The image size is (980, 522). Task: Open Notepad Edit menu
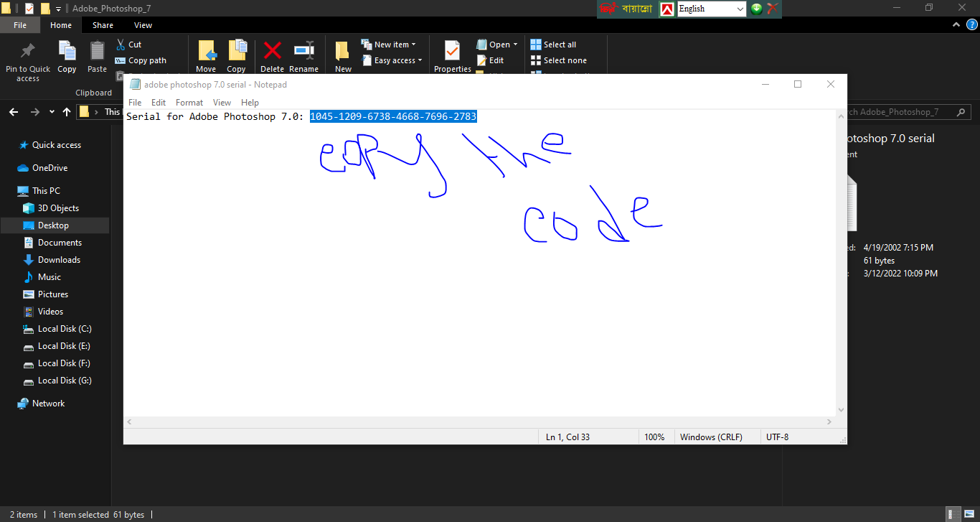(159, 103)
